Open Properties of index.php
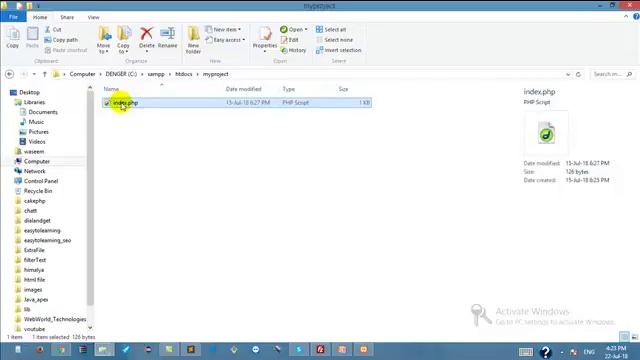Viewport: 640px width, 360px height. [265, 39]
